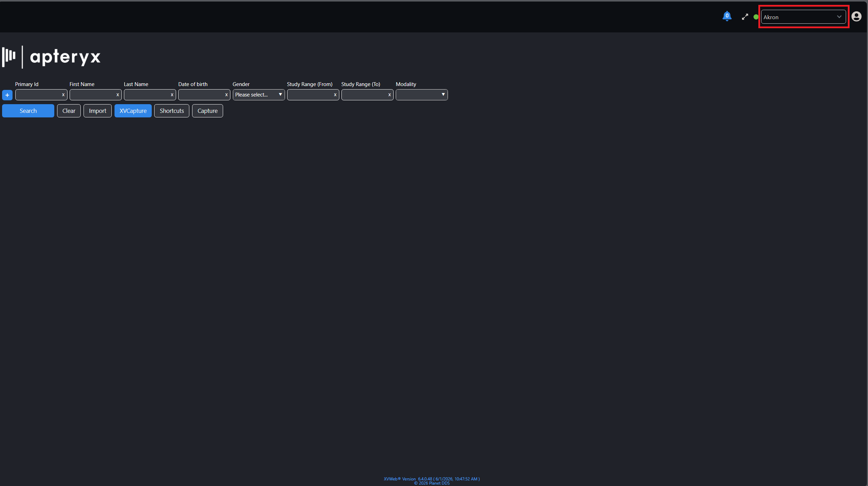Click the blue plus add-field button
The width and height of the screenshot is (868, 486).
[x=7, y=95]
